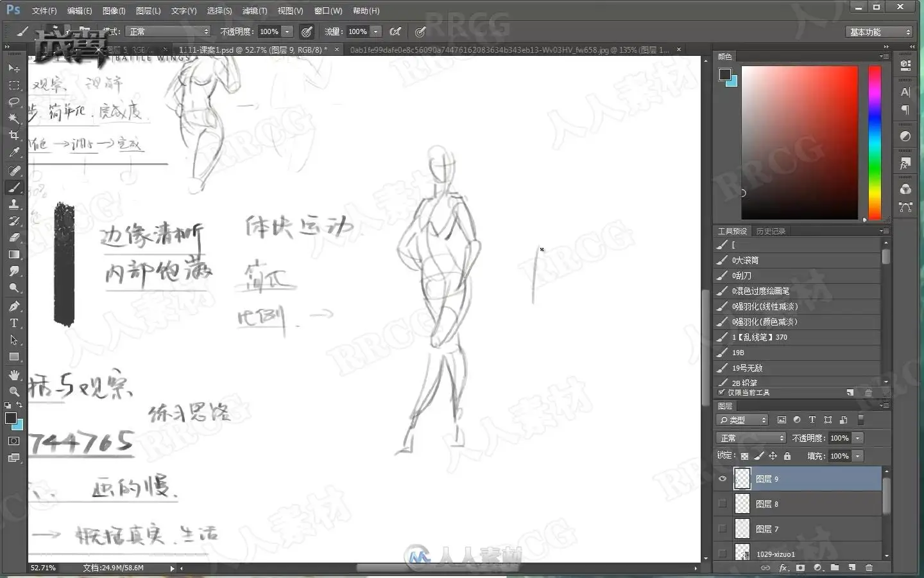The height and width of the screenshot is (578, 924).
Task: Show layer 图层 8 visibility box
Action: coord(723,504)
